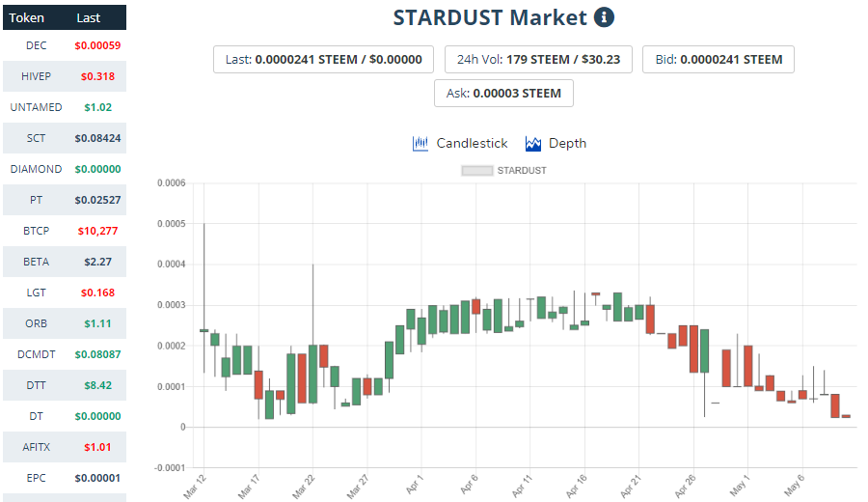
Task: Click the STARDUST legend label
Action: (x=522, y=171)
